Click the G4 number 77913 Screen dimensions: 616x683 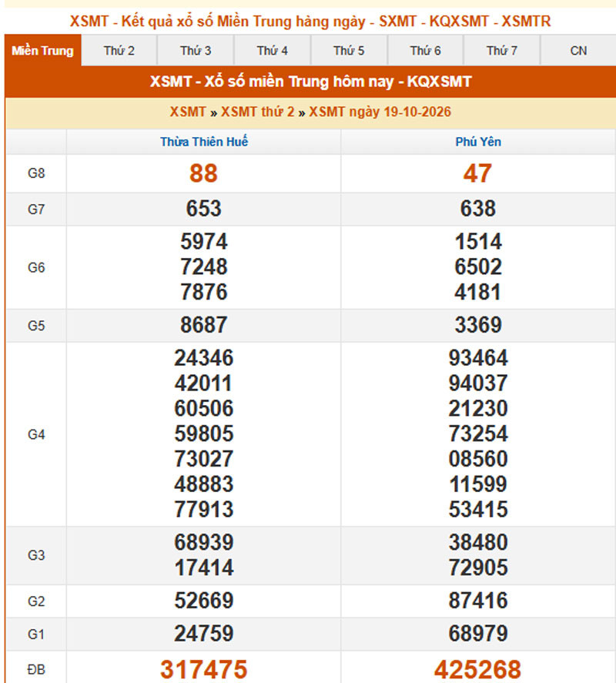204,510
